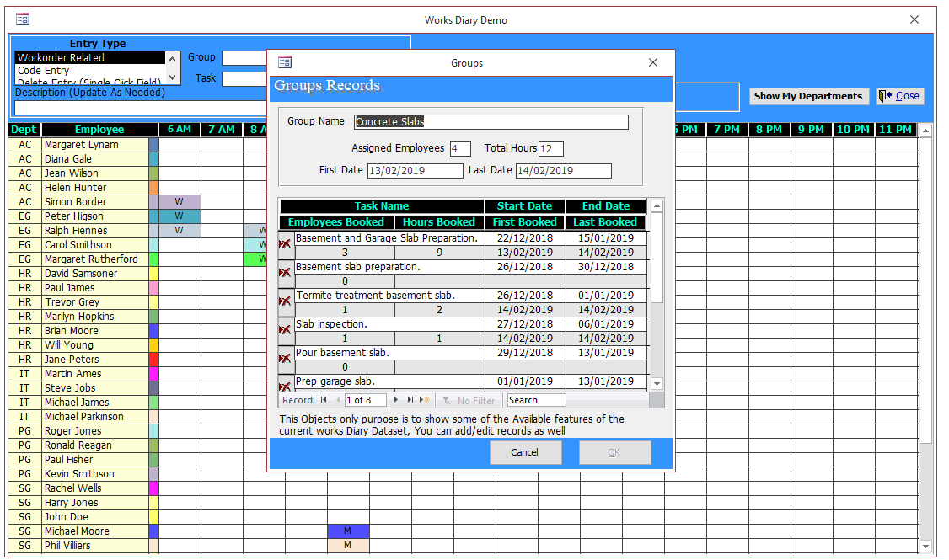Click the Employees Booked column header
The width and height of the screenshot is (949, 560).
(336, 222)
